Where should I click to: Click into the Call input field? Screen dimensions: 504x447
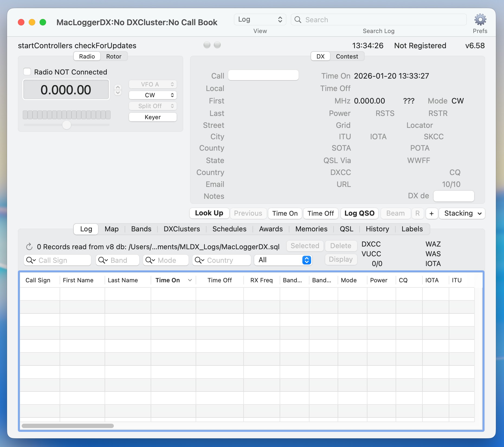pos(263,75)
